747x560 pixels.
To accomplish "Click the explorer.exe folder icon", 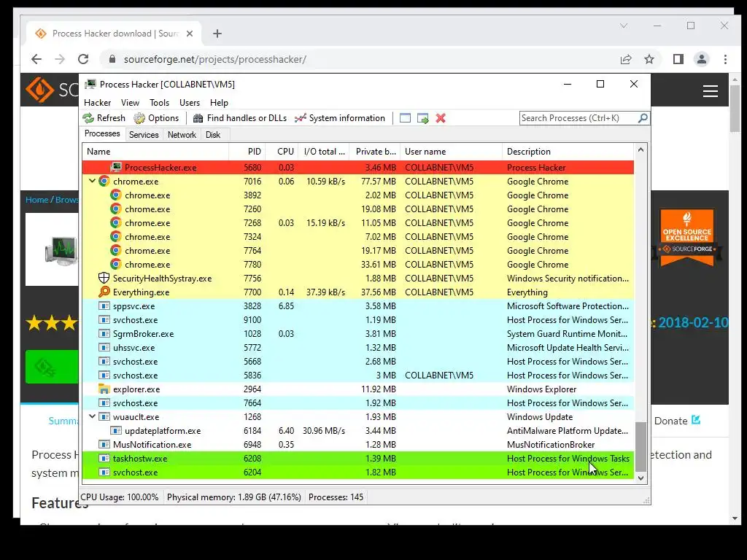I will 104,389.
